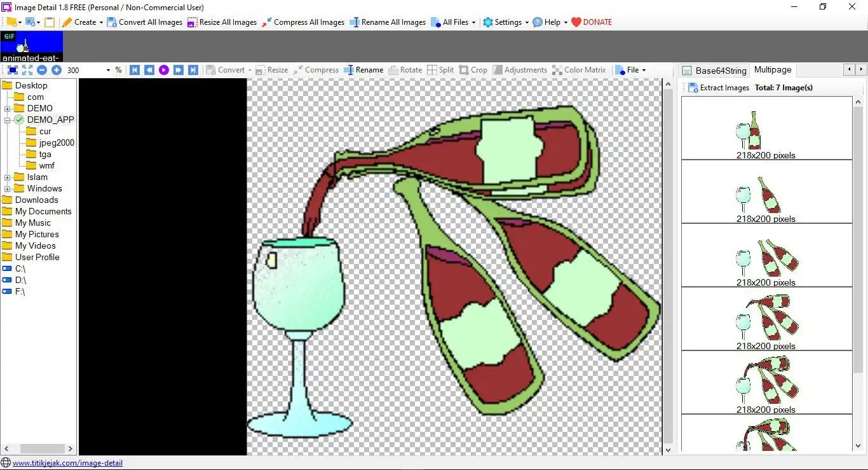This screenshot has height=470, width=868.
Task: Select the first frame thumbnail in Multipage
Action: (x=766, y=128)
